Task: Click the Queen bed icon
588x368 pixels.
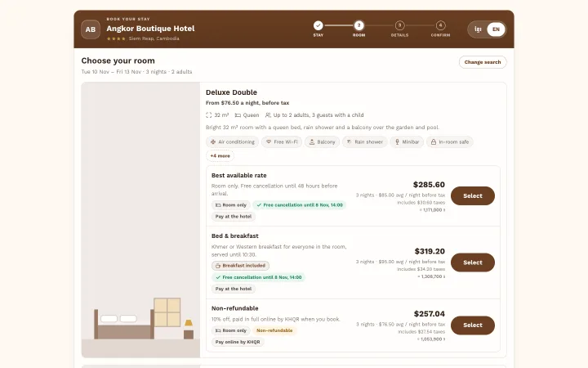Action: click(x=238, y=115)
